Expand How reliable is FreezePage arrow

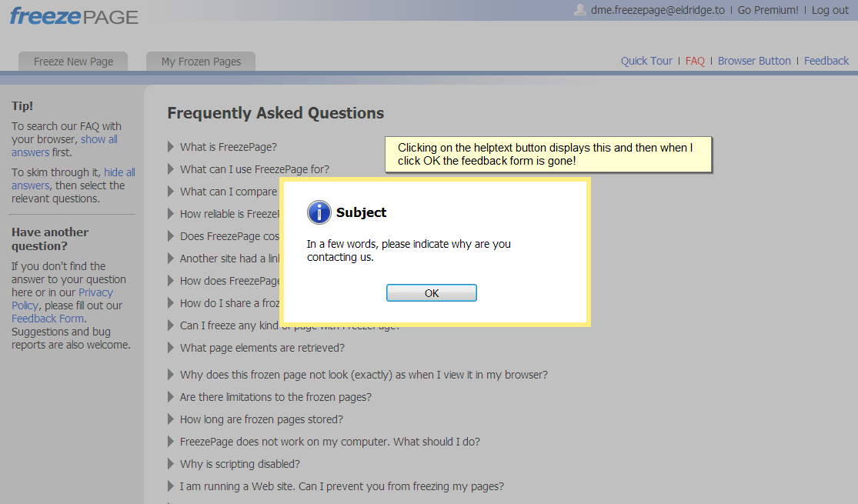(171, 214)
